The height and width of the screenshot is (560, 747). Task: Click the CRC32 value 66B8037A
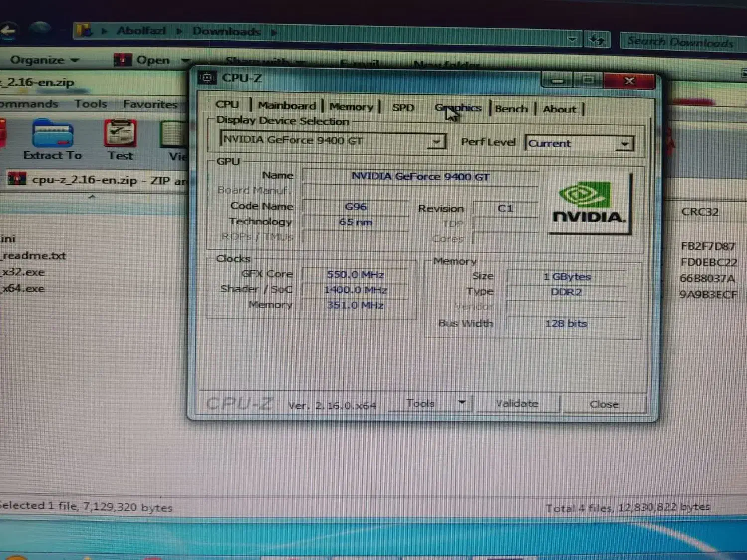(x=707, y=278)
